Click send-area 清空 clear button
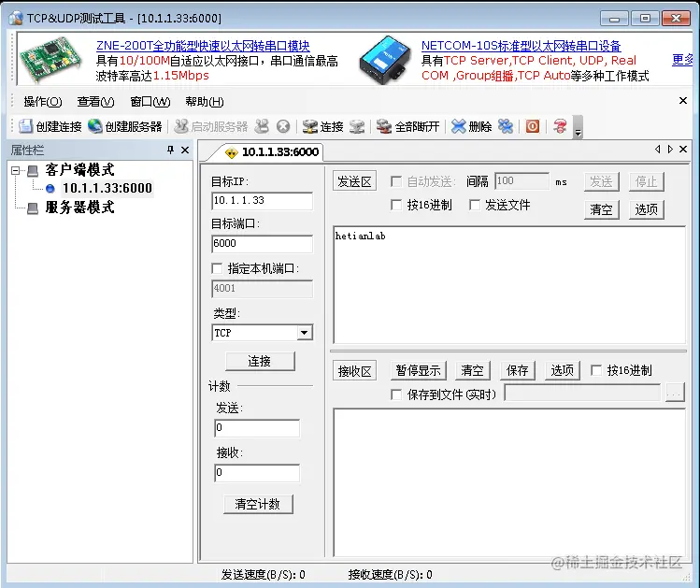 [601, 209]
